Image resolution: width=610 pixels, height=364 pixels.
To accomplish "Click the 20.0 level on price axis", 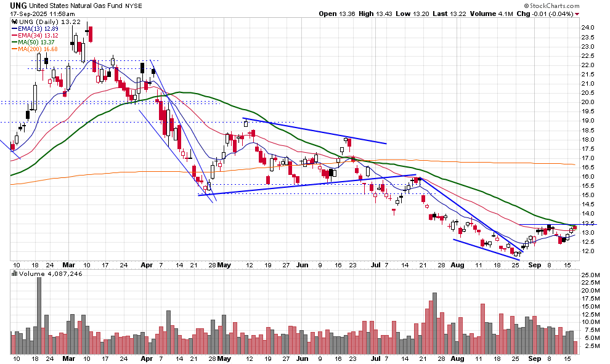I will 587,102.
